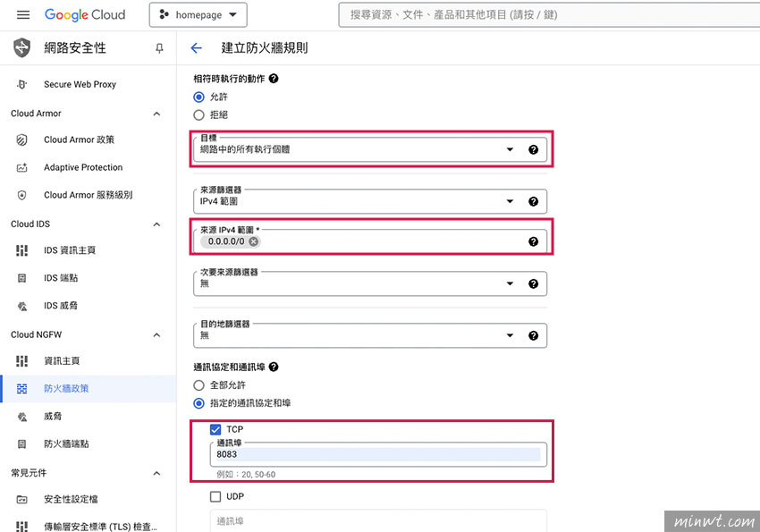The image size is (760, 532).
Task: Click the Cloud Armor 服務級別 icon
Action: pyautogui.click(x=21, y=195)
